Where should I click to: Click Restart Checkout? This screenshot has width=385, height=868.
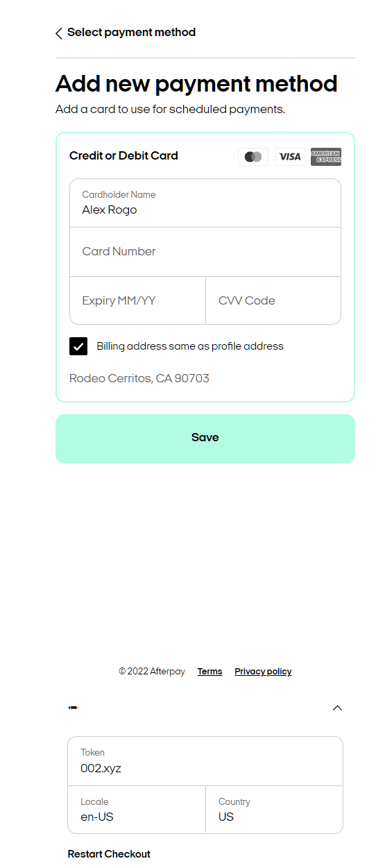coord(109,854)
